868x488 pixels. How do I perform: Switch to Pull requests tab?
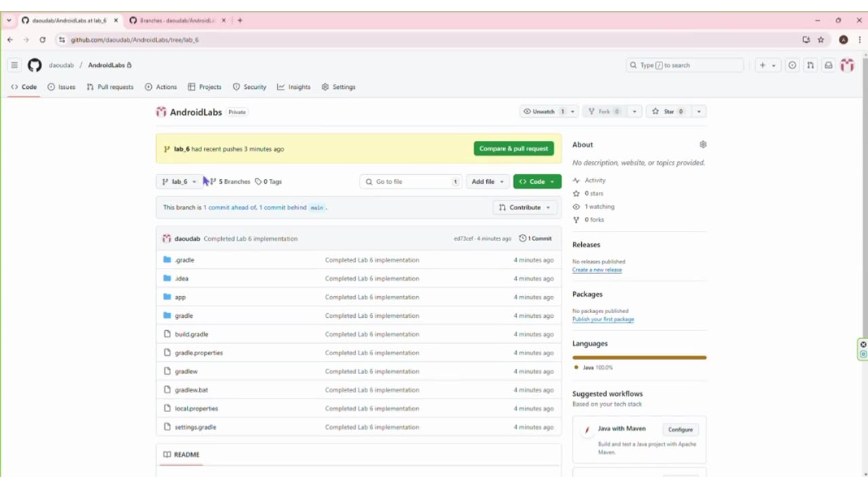[110, 87]
